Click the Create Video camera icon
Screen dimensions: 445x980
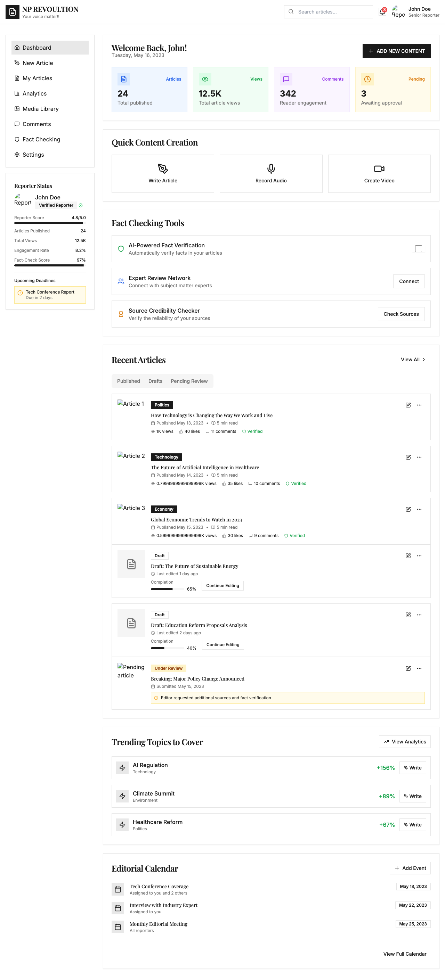(379, 168)
